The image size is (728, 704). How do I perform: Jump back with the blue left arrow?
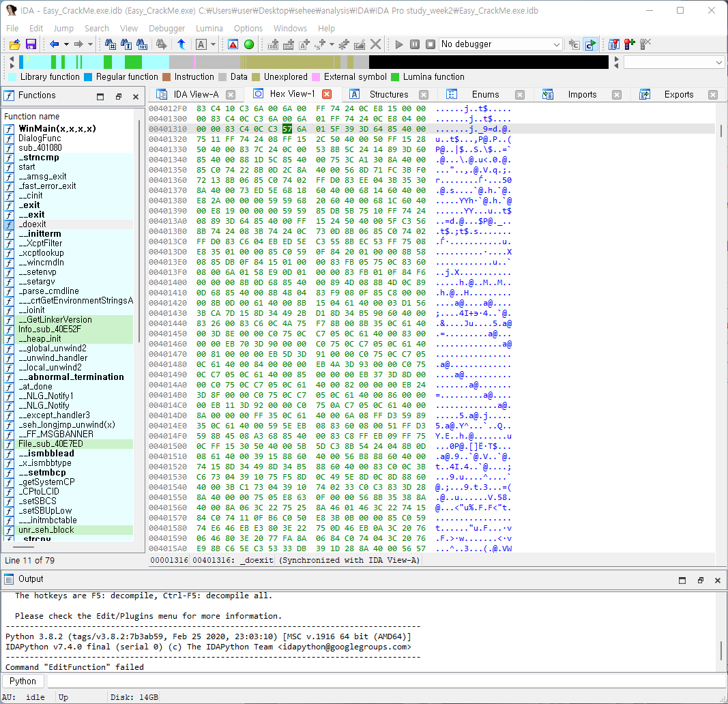pos(55,44)
